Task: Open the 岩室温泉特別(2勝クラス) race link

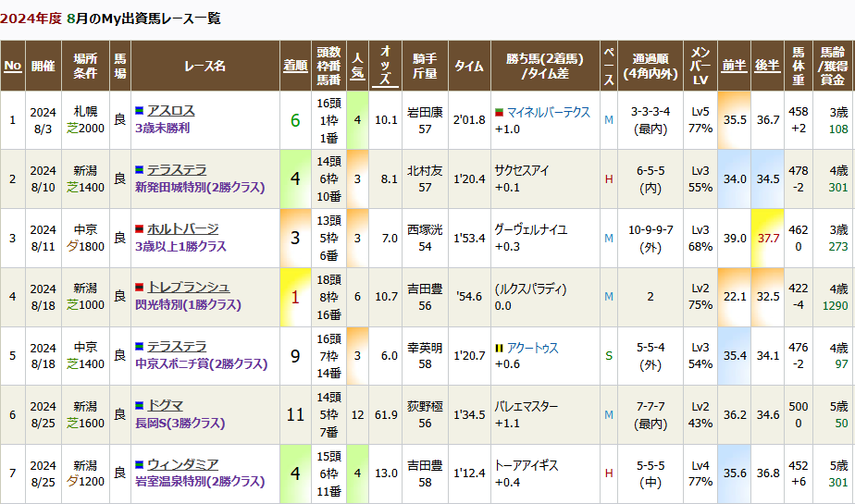Action: [199, 482]
